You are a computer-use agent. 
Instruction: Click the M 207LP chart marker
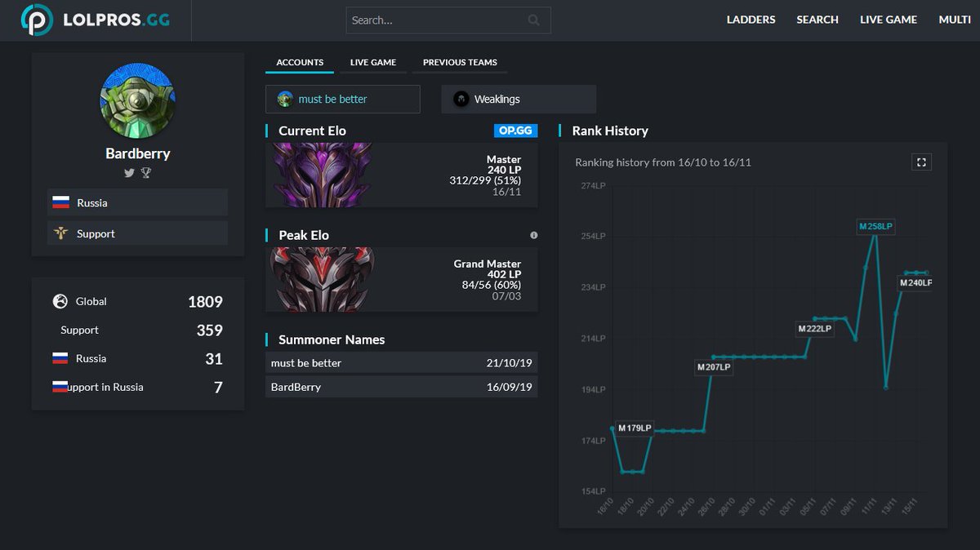[x=714, y=367]
